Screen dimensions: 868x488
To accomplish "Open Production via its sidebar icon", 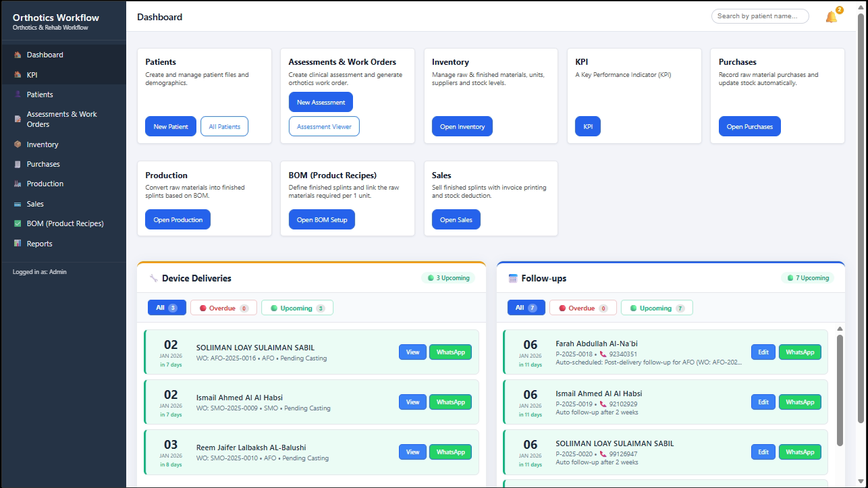I will click(x=18, y=184).
